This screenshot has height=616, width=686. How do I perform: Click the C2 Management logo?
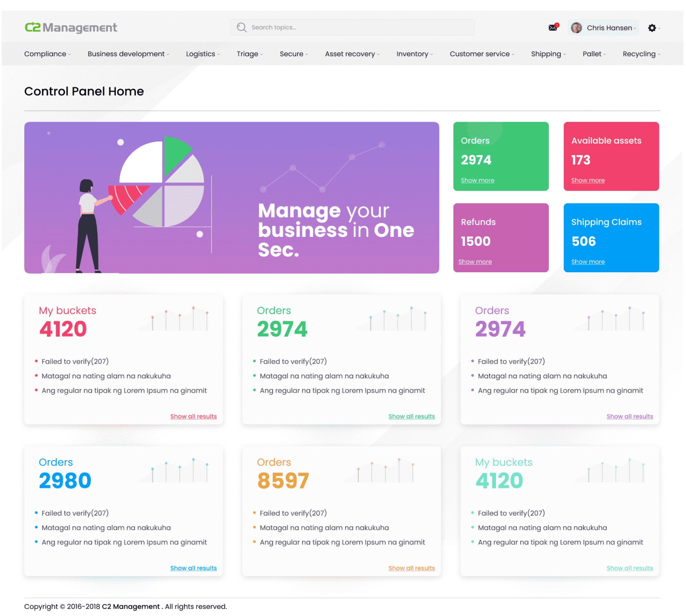coord(71,28)
